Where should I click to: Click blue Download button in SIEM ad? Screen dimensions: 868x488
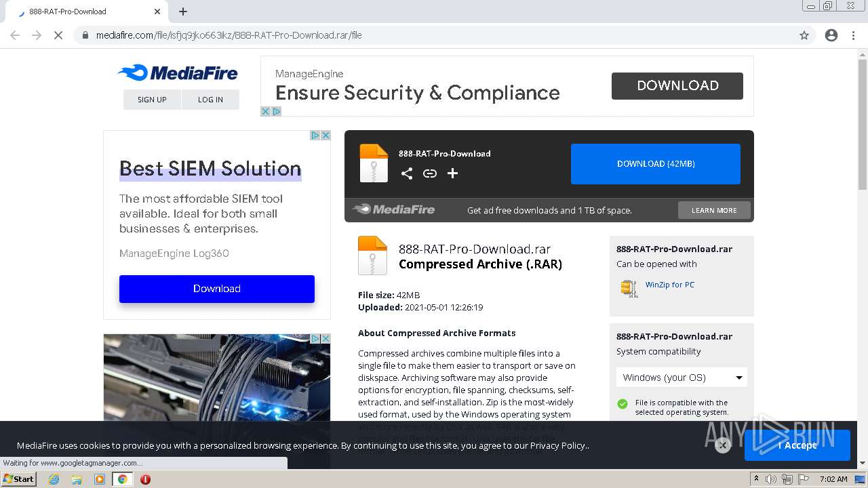coord(217,289)
